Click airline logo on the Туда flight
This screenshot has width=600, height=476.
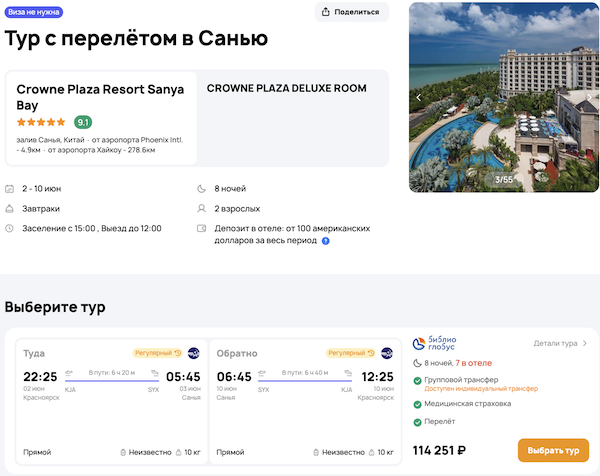coord(193,353)
